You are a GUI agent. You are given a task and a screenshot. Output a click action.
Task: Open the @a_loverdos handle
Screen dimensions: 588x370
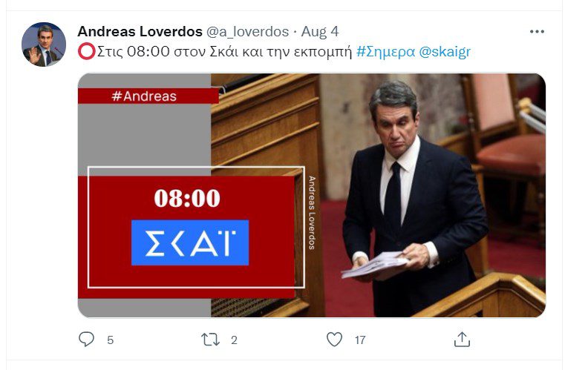pos(247,32)
